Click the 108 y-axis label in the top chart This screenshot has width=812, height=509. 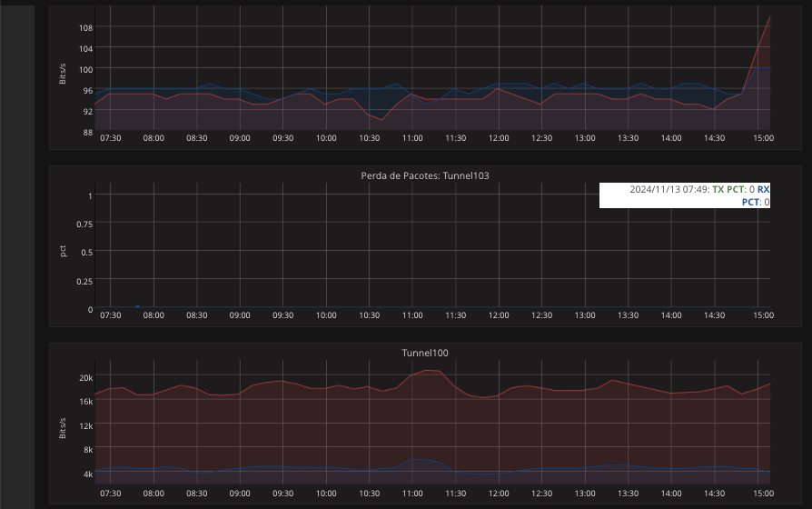tap(85, 27)
